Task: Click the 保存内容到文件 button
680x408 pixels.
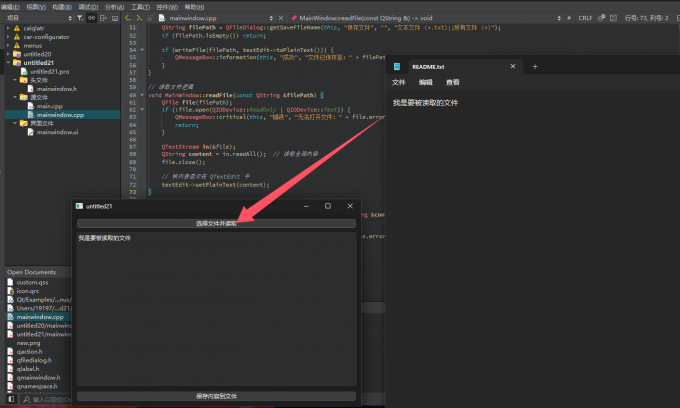Action: coord(216,396)
